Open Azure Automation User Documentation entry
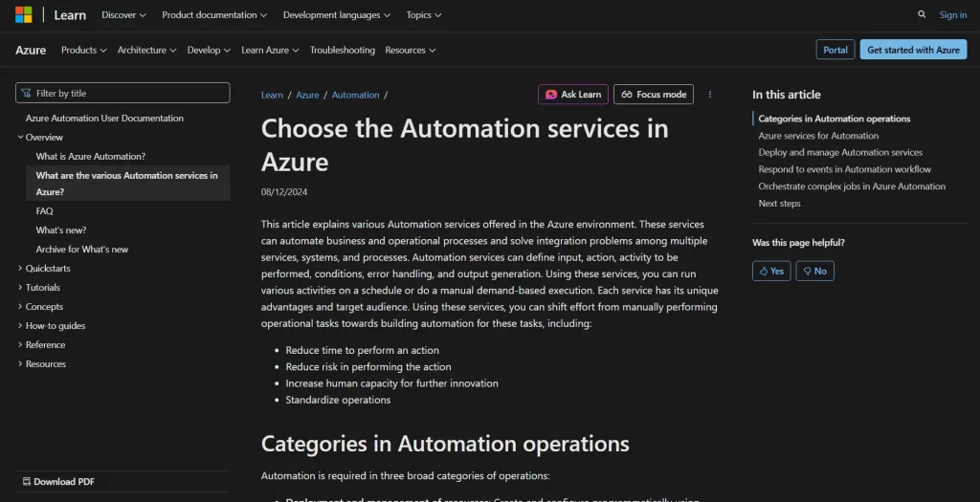The height and width of the screenshot is (502, 980). [x=104, y=118]
